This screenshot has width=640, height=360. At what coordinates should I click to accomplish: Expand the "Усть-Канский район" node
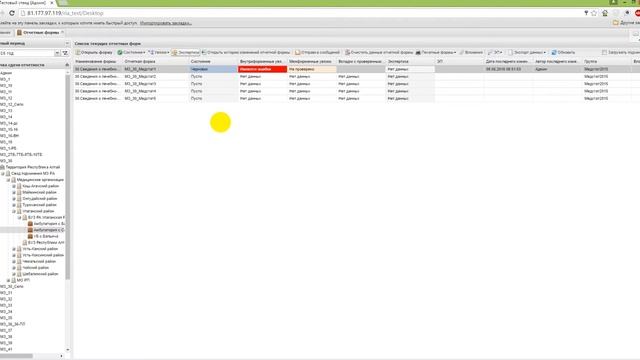pos(14,249)
